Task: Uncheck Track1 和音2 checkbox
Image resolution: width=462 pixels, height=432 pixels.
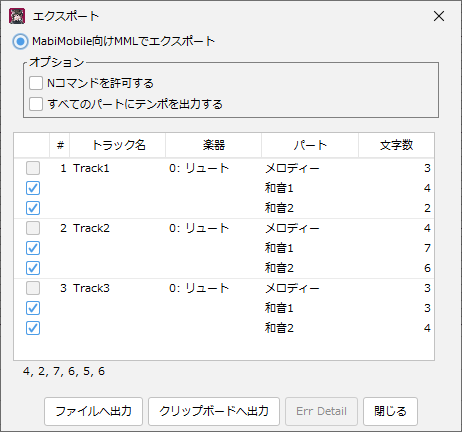Action: 33,208
